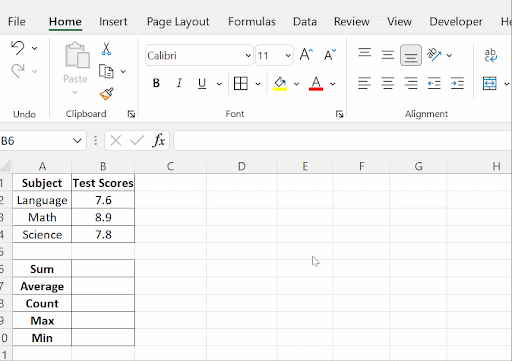Toggle Italic formatting
Screen dimensions: 512x361
tap(179, 83)
